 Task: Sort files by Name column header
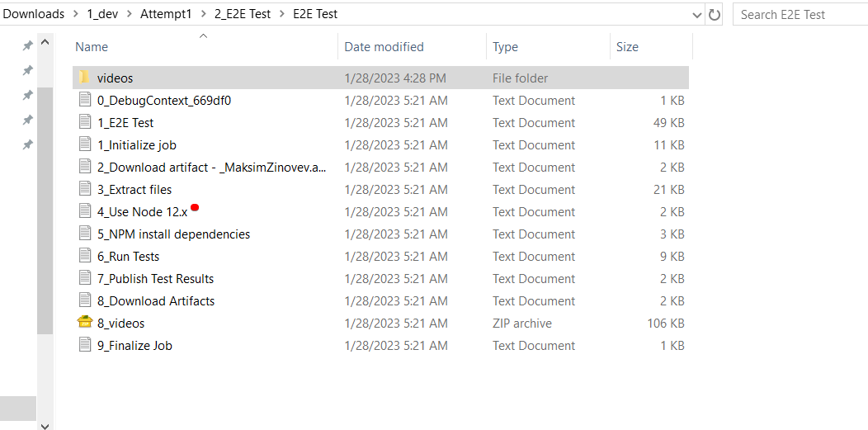click(x=92, y=47)
